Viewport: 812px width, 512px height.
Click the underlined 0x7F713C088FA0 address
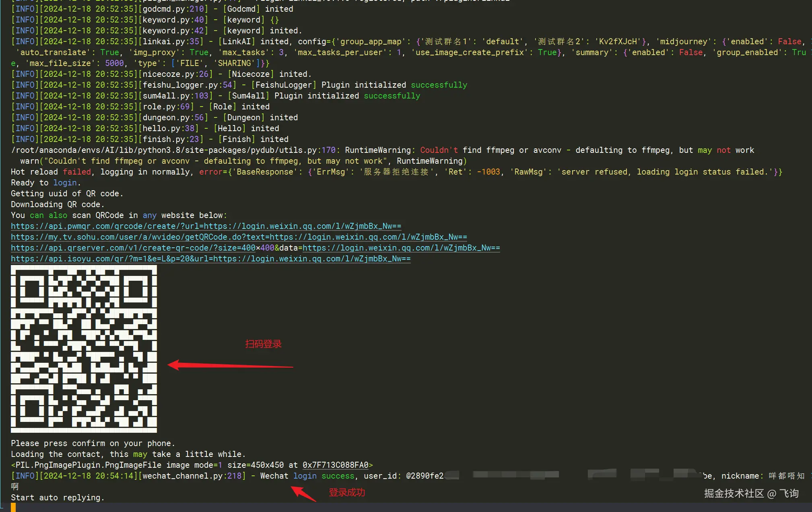[335, 465]
